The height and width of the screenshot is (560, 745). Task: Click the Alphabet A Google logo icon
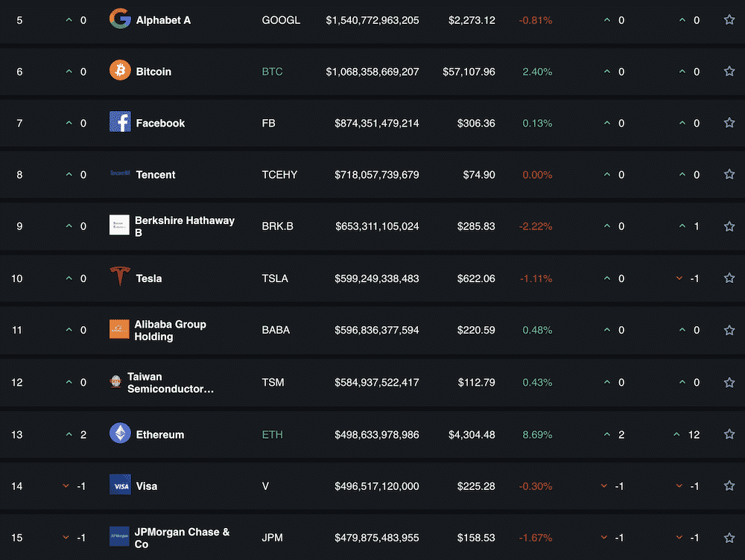click(119, 19)
